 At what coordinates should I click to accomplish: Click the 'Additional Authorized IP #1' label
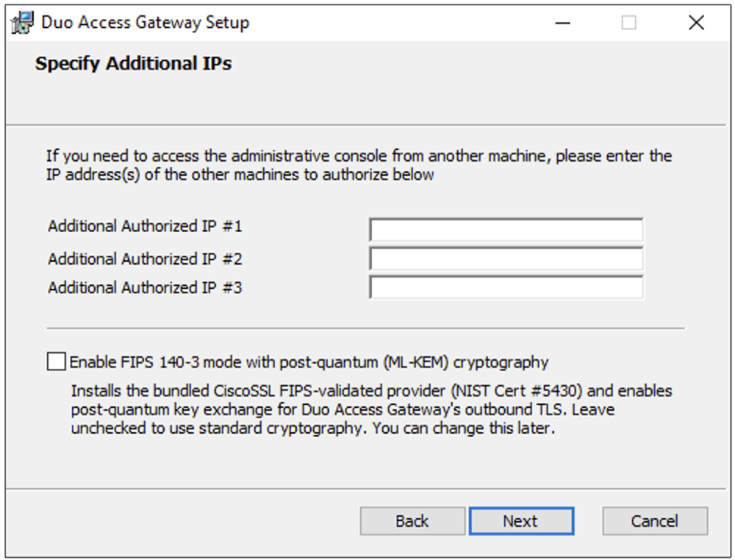coord(145,226)
